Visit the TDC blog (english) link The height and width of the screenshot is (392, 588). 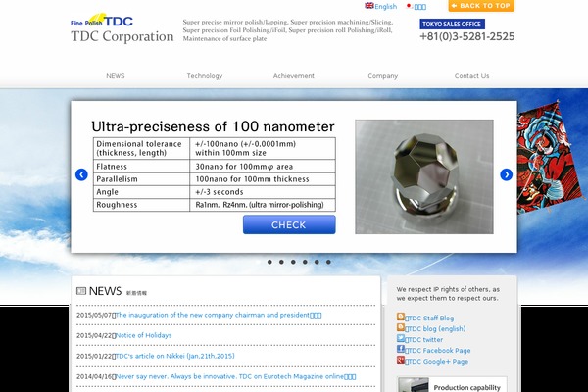(x=436, y=329)
